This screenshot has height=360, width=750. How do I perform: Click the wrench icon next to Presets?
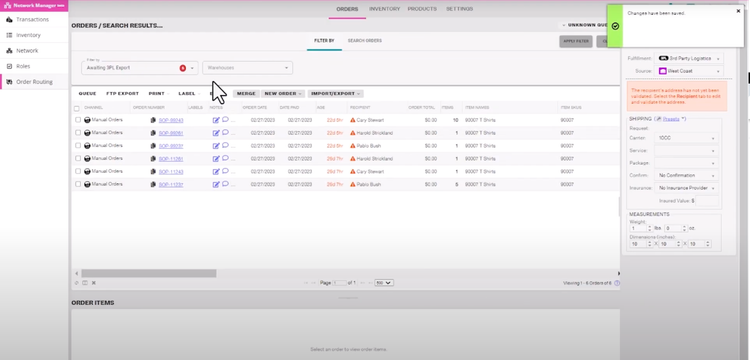[x=658, y=119]
